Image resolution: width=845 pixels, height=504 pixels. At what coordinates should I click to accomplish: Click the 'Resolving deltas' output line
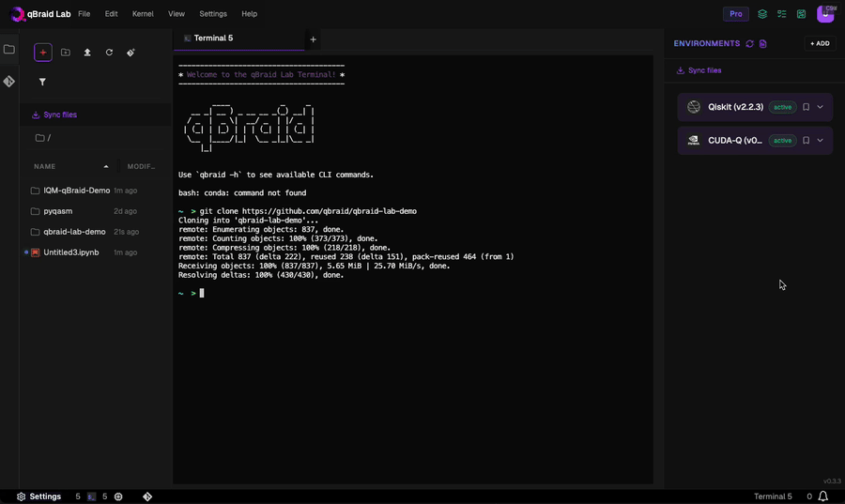coord(261,275)
